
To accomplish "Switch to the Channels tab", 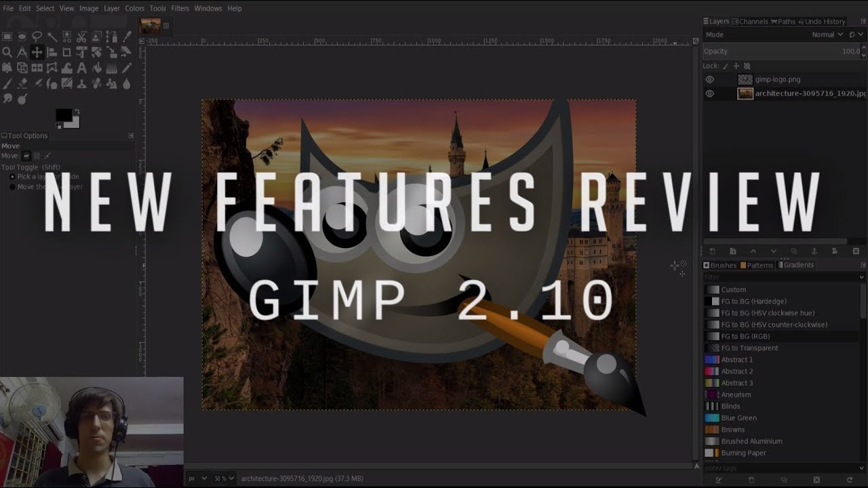I will 750,22.
